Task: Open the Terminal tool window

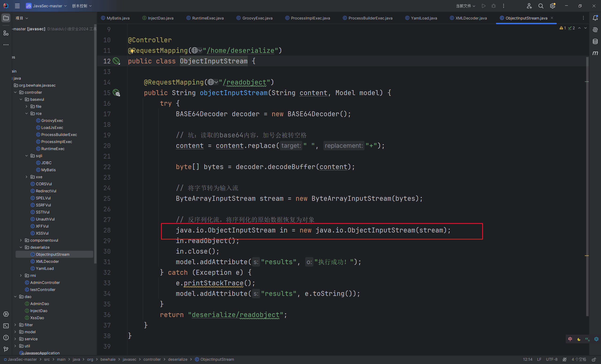Action: (x=6, y=326)
